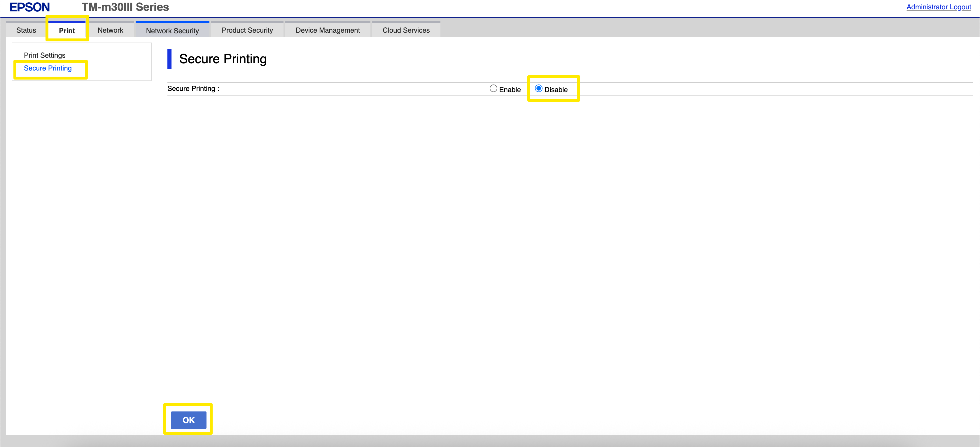Go to Network Security tab
Screen dimensions: 980x447
[172, 30]
